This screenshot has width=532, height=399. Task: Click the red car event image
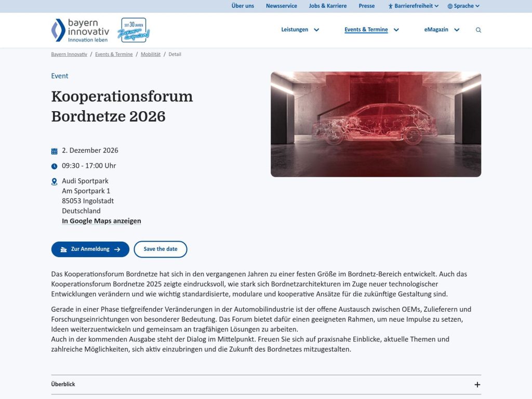[x=376, y=123]
